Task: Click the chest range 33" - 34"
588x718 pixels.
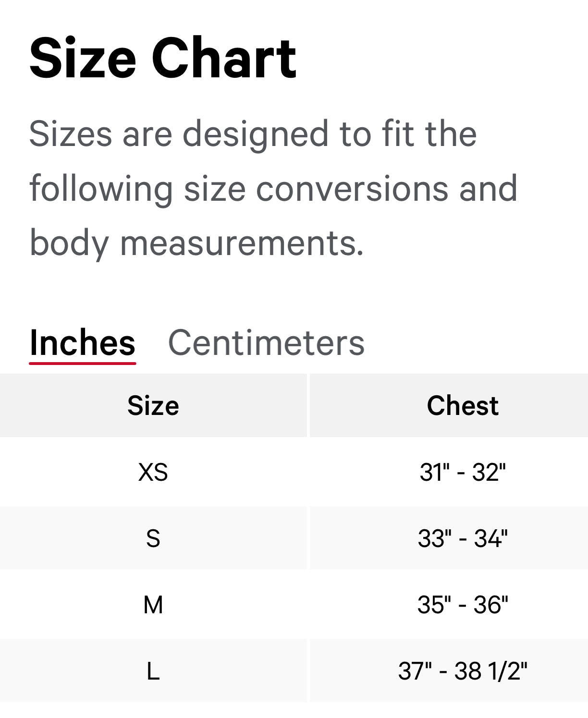Action: (463, 538)
